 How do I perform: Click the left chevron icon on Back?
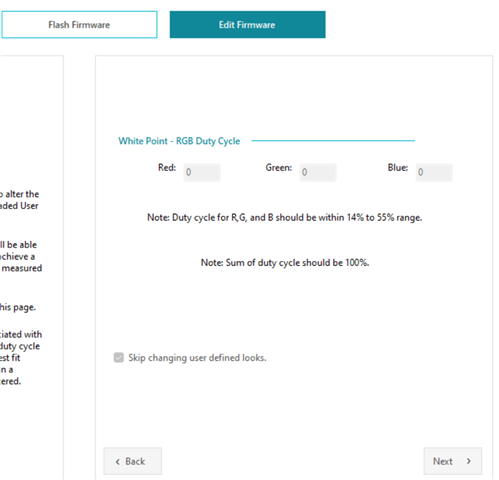tap(117, 462)
